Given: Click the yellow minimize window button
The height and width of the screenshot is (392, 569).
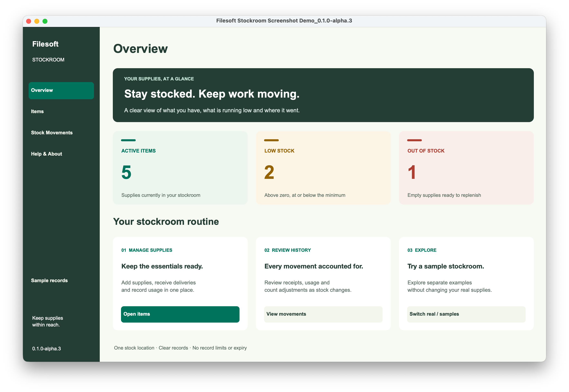Looking at the screenshot, I should coord(37,21).
